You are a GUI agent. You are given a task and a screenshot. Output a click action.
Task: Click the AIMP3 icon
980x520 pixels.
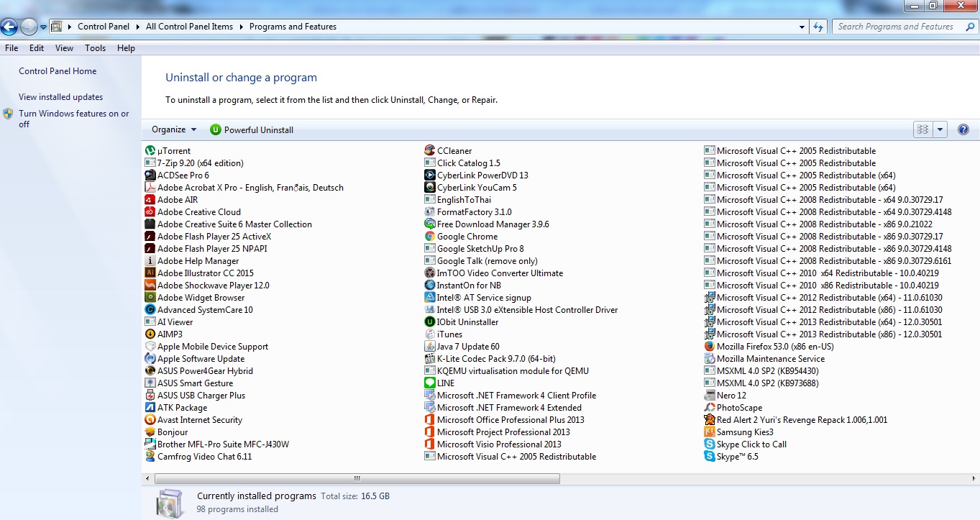click(150, 334)
